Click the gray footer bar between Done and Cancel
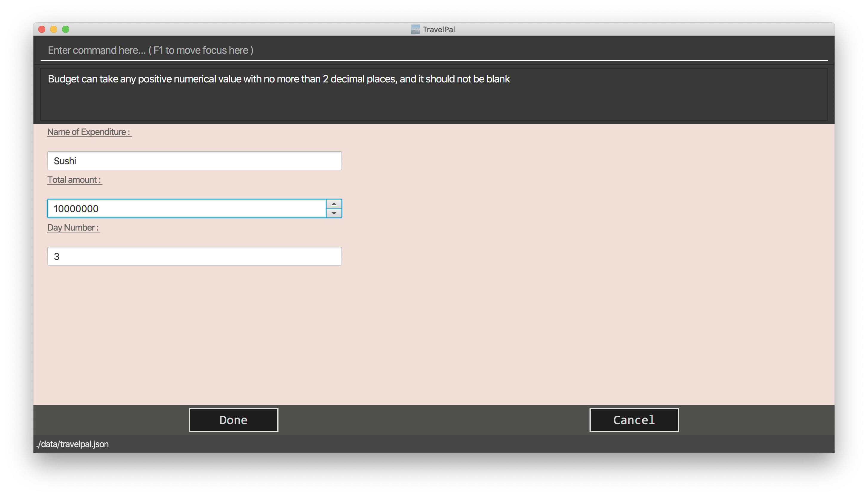This screenshot has height=497, width=868. [x=433, y=420]
